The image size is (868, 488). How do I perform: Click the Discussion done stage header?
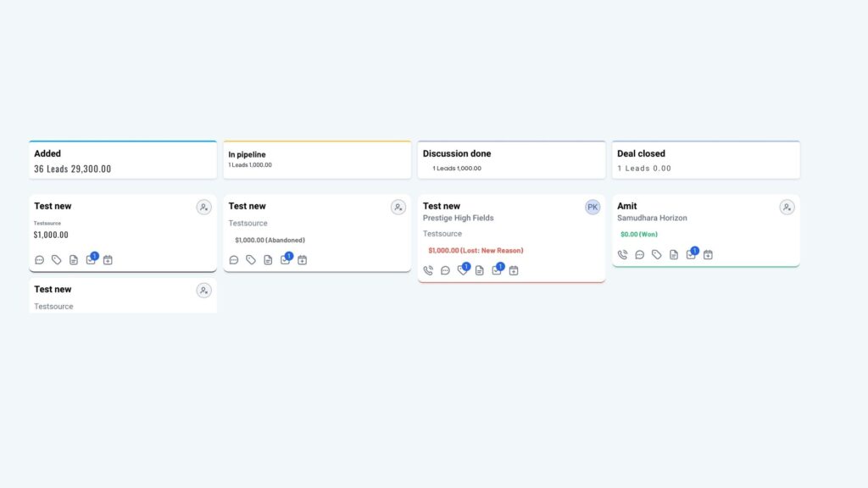(510, 159)
